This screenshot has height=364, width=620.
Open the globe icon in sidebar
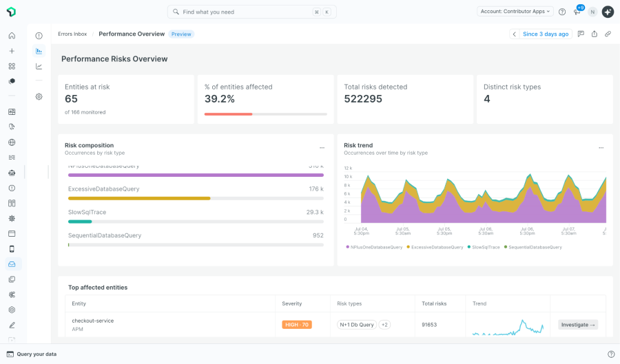[x=12, y=142]
